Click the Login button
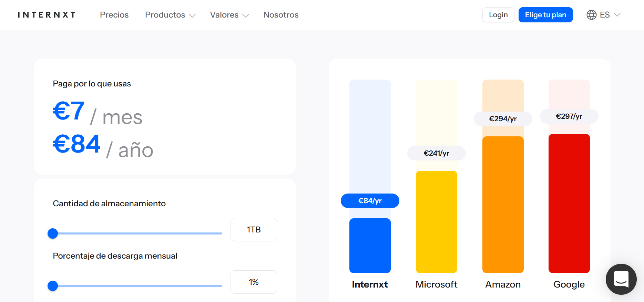The image size is (644, 302). (x=498, y=15)
